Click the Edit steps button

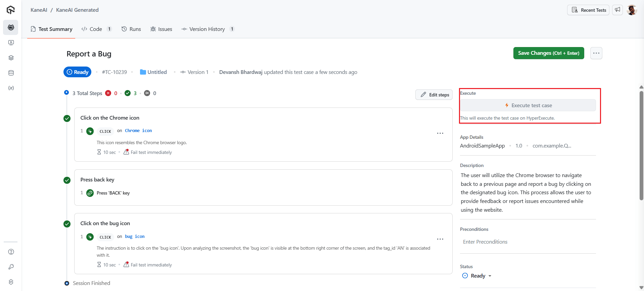434,95
